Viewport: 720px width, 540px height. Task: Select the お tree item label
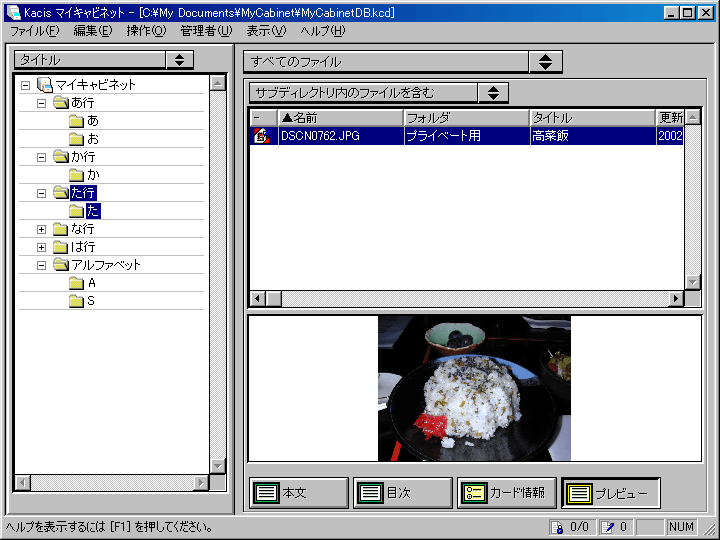(93, 139)
